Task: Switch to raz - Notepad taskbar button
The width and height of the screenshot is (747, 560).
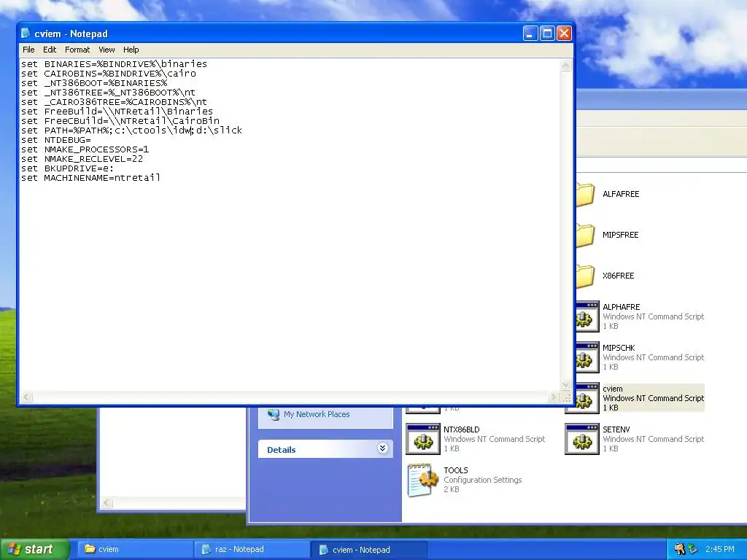Action: click(x=252, y=549)
